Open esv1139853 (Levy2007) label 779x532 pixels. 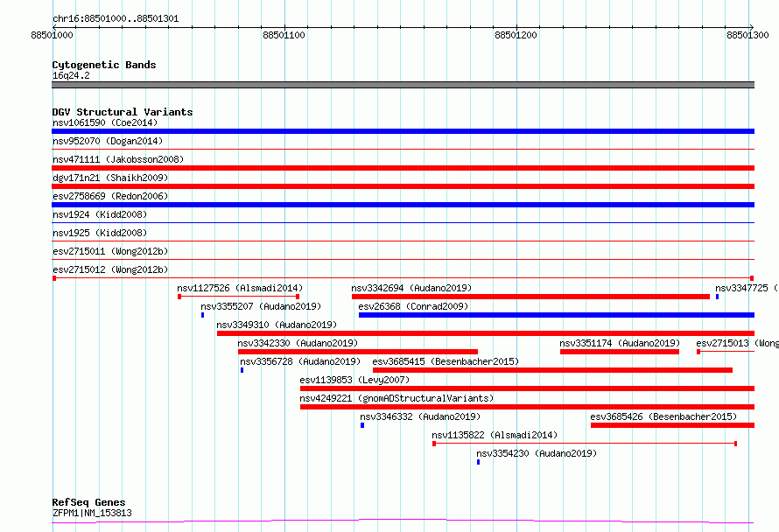354,380
